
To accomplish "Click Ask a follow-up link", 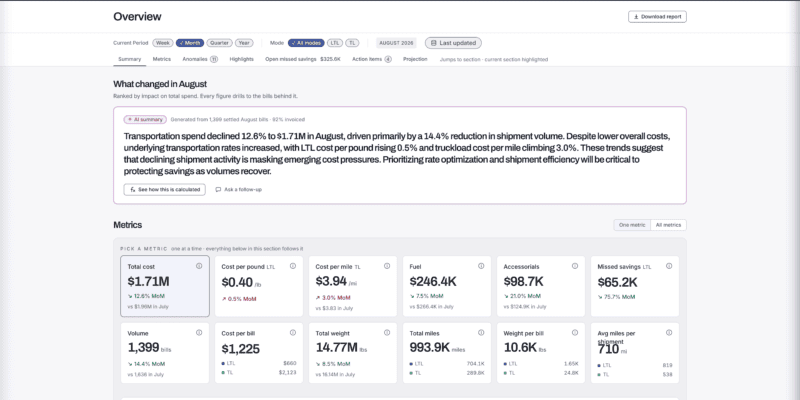I will pyautogui.click(x=238, y=189).
